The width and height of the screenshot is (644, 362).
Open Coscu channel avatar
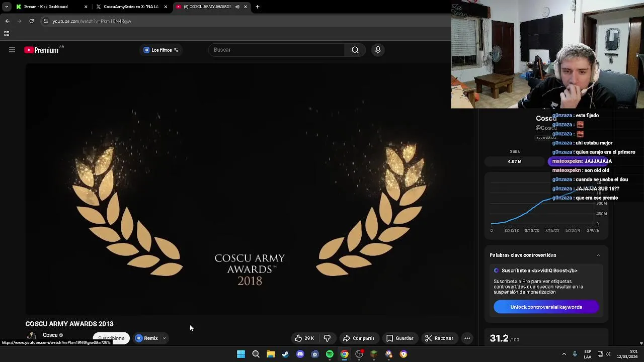coord(32,336)
